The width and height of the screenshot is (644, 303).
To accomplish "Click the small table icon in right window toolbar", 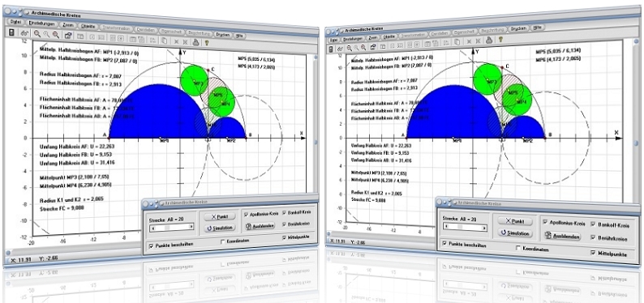I will pos(383,46).
